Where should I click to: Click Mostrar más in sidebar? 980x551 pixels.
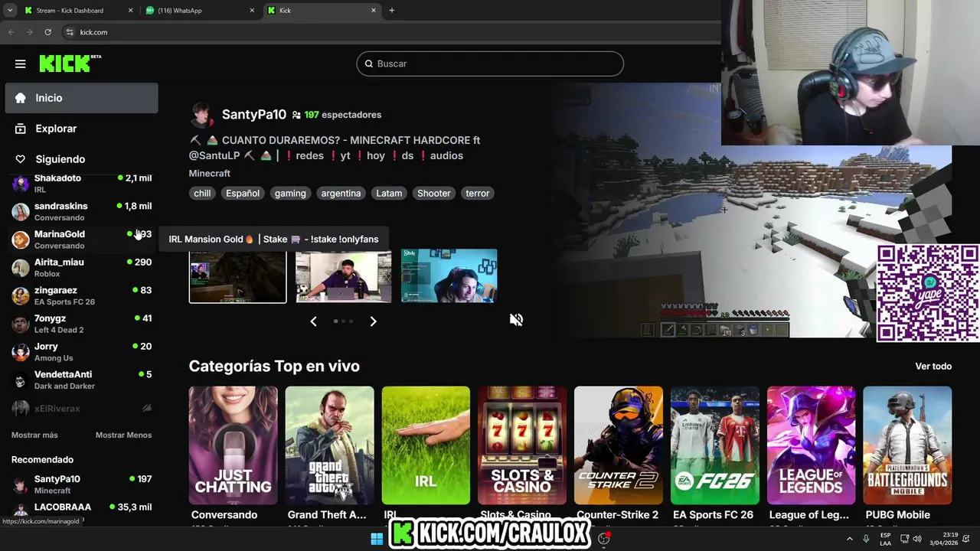click(34, 435)
